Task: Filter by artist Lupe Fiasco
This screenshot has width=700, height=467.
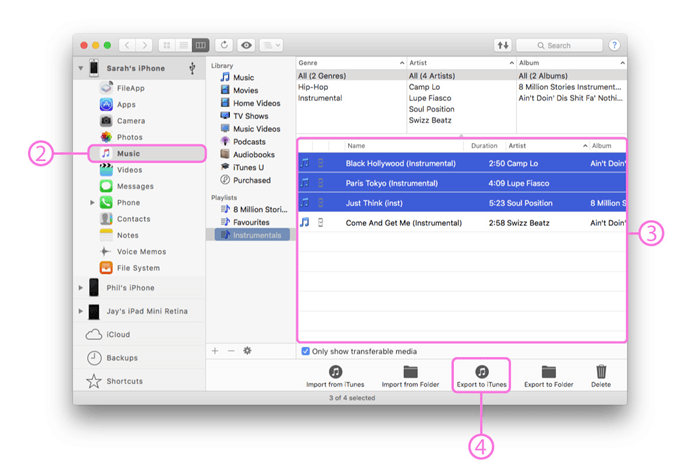Action: [430, 98]
